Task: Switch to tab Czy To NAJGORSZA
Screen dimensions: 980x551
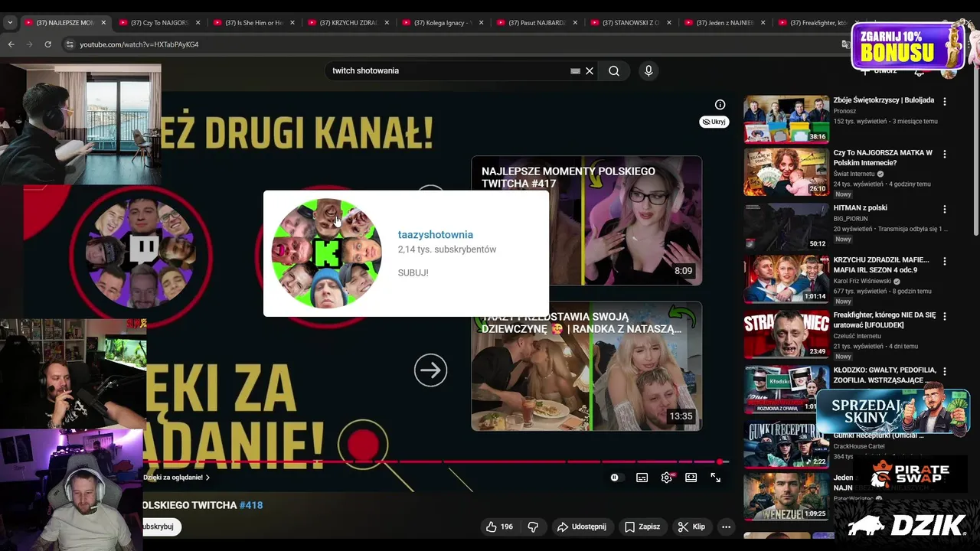Action: 158,22
